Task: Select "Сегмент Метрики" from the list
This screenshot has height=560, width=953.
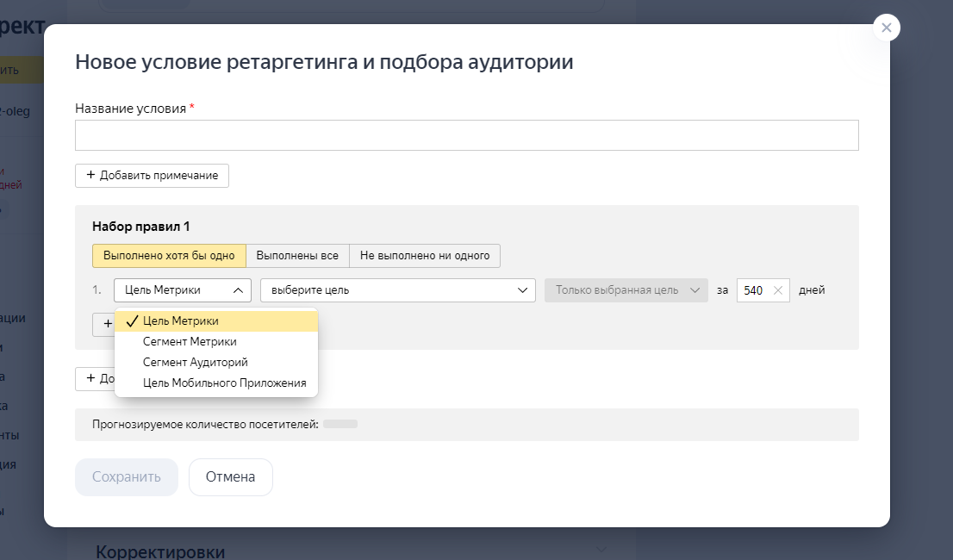Action: (190, 342)
